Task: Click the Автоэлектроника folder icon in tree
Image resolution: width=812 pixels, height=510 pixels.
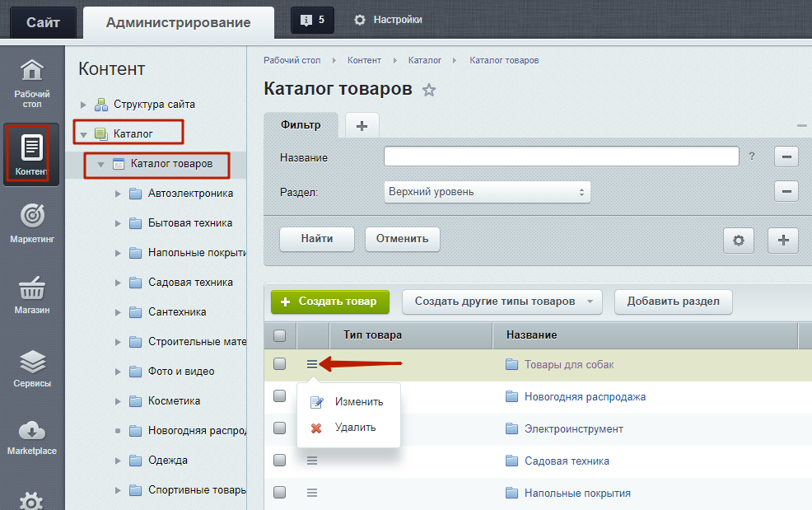Action: pos(135,194)
